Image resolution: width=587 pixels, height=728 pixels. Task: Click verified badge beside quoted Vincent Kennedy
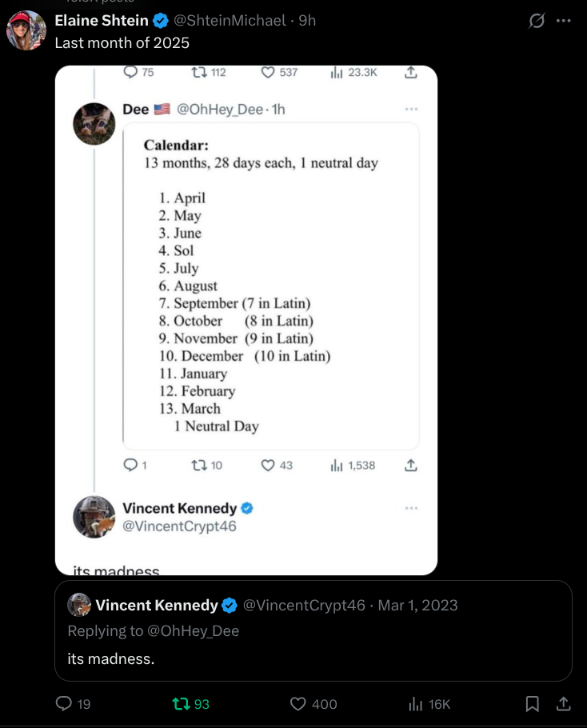(x=230, y=605)
